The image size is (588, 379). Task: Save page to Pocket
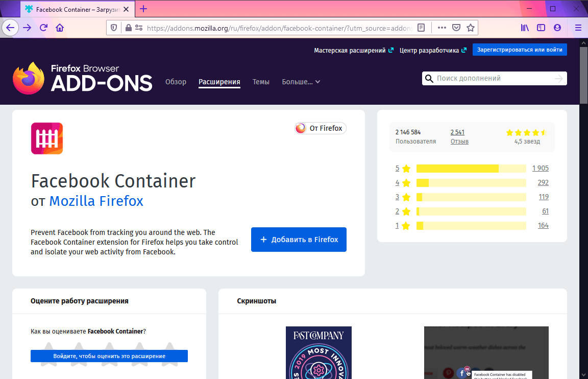coord(456,28)
